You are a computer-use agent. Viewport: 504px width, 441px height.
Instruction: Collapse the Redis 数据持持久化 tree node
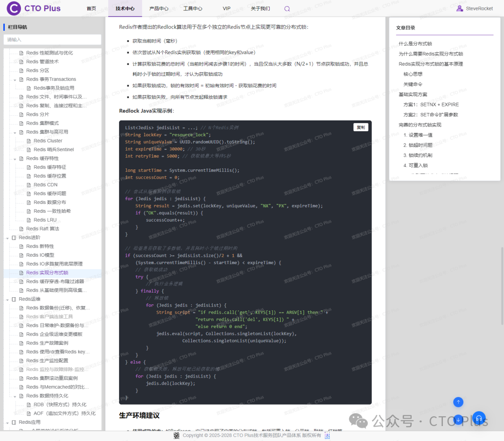[15, 396]
